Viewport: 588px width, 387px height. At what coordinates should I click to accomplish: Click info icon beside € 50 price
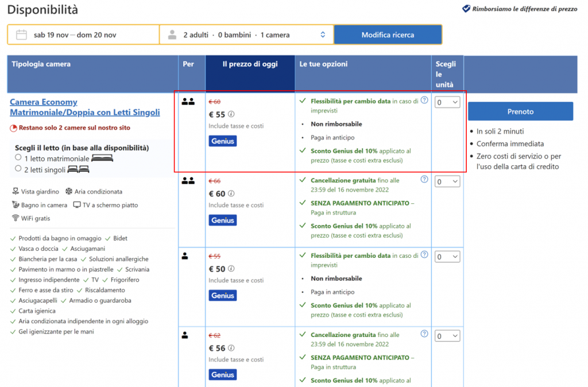tap(231, 269)
